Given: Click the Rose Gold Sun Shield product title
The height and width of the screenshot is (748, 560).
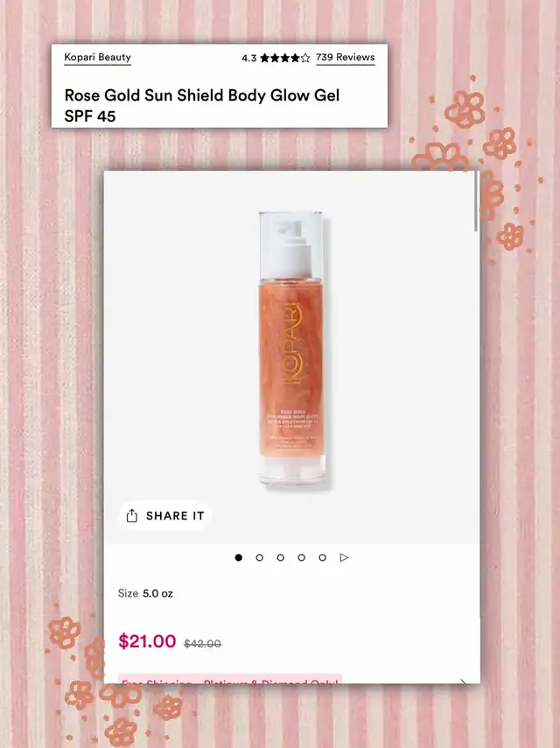Looking at the screenshot, I should click(x=202, y=106).
